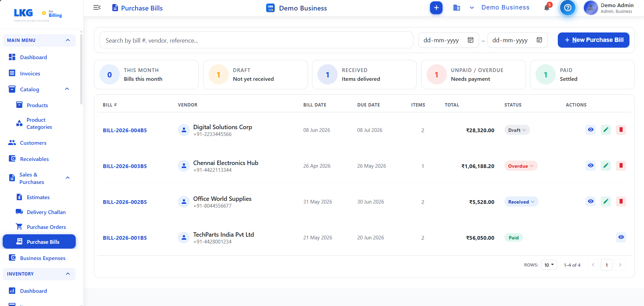Open bill link BILL-2026-002B5
The height and width of the screenshot is (306, 644).
pos(125,202)
